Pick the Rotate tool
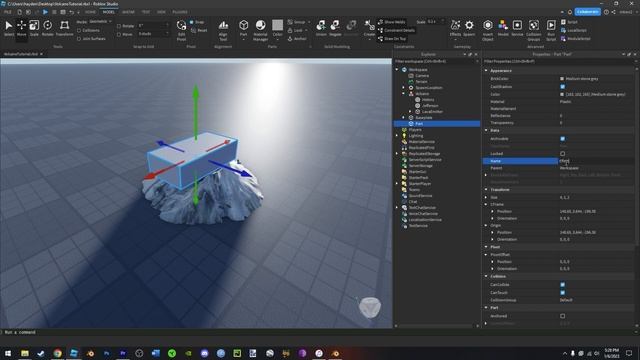Image resolution: width=640 pixels, height=360 pixels. coord(47,29)
